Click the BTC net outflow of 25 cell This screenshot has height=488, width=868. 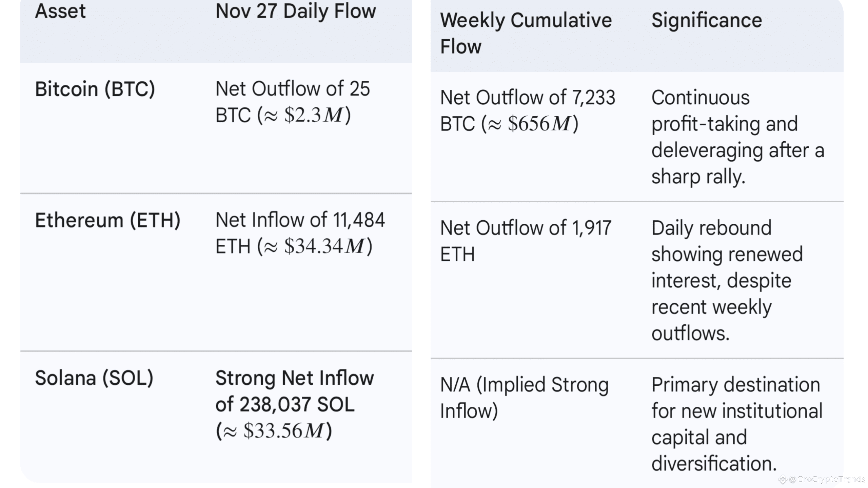292,102
